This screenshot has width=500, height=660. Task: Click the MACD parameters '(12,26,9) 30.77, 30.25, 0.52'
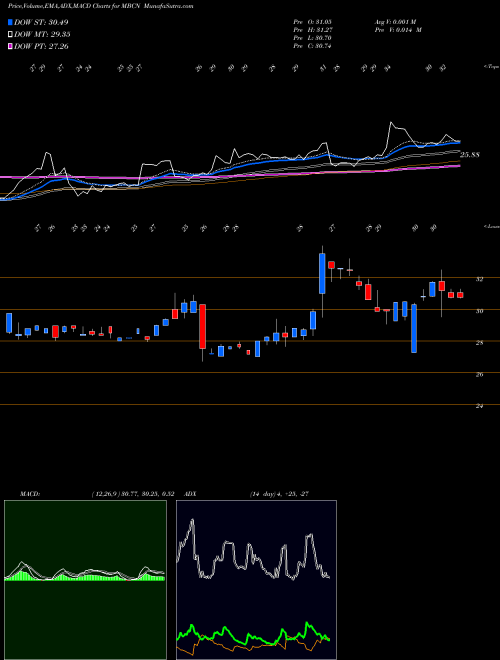(133, 494)
